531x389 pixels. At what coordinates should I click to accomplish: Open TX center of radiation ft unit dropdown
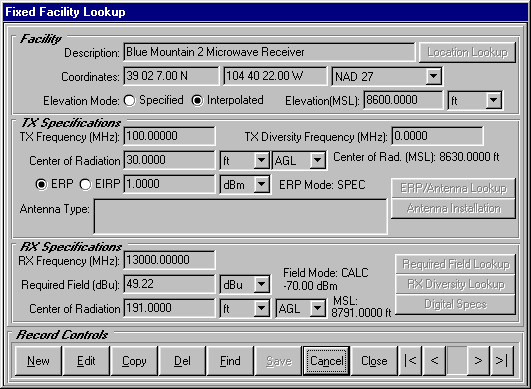pos(261,160)
